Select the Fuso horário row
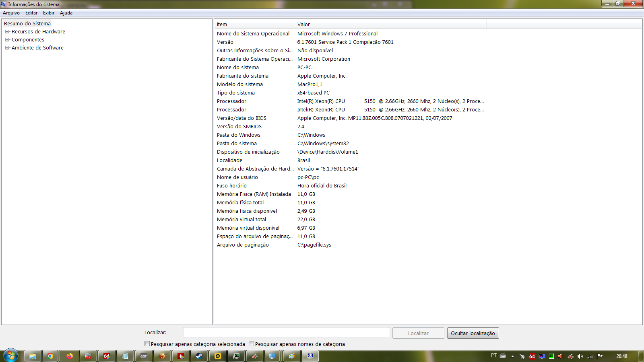644x362 pixels. pyautogui.click(x=350, y=186)
